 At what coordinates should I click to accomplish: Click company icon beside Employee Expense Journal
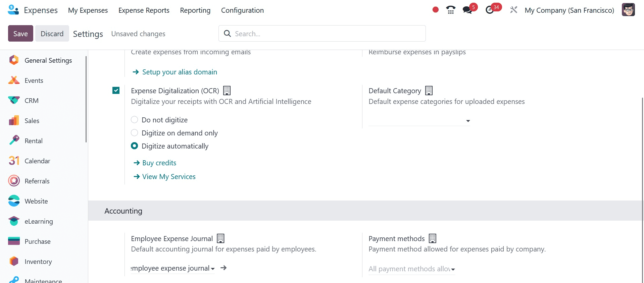point(220,238)
